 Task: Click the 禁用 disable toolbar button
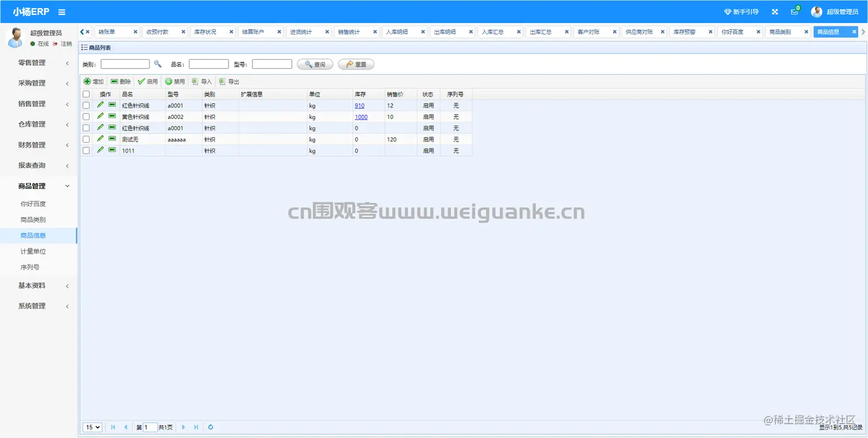(x=175, y=82)
